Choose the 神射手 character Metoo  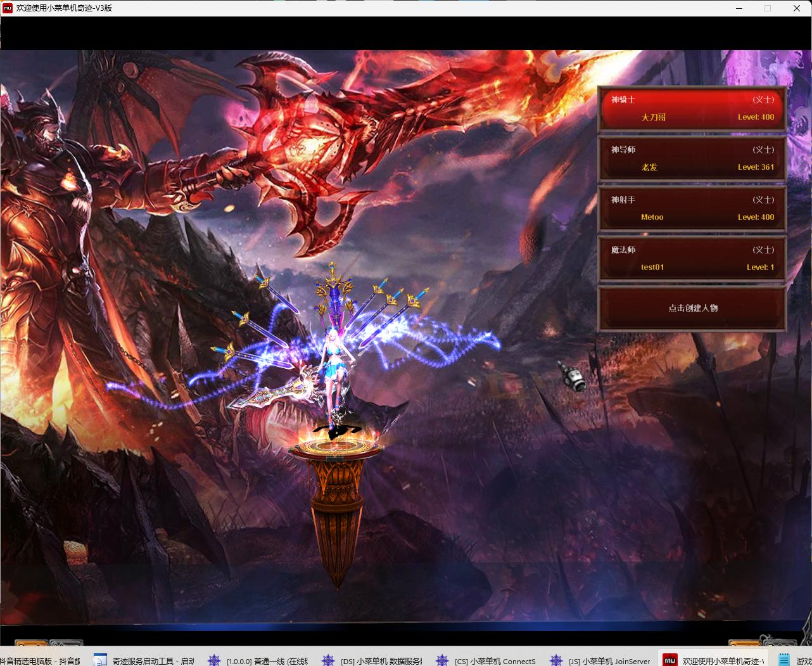(x=692, y=208)
